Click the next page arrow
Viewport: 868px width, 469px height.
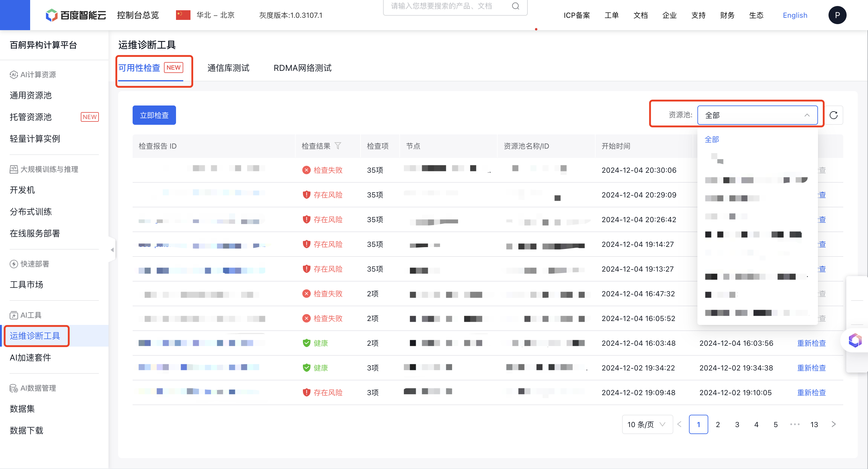coord(833,424)
